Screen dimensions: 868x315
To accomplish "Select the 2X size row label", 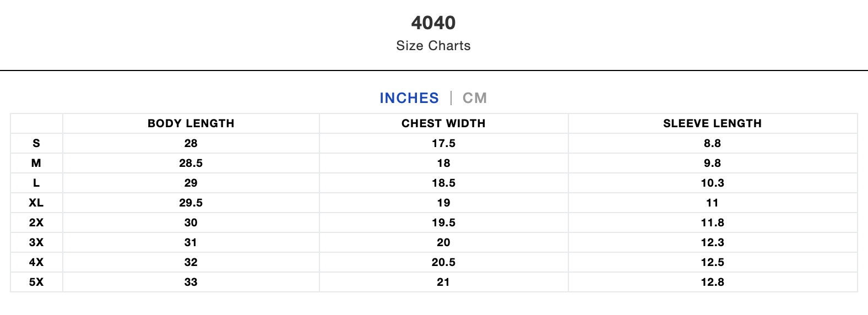I will 36,222.
